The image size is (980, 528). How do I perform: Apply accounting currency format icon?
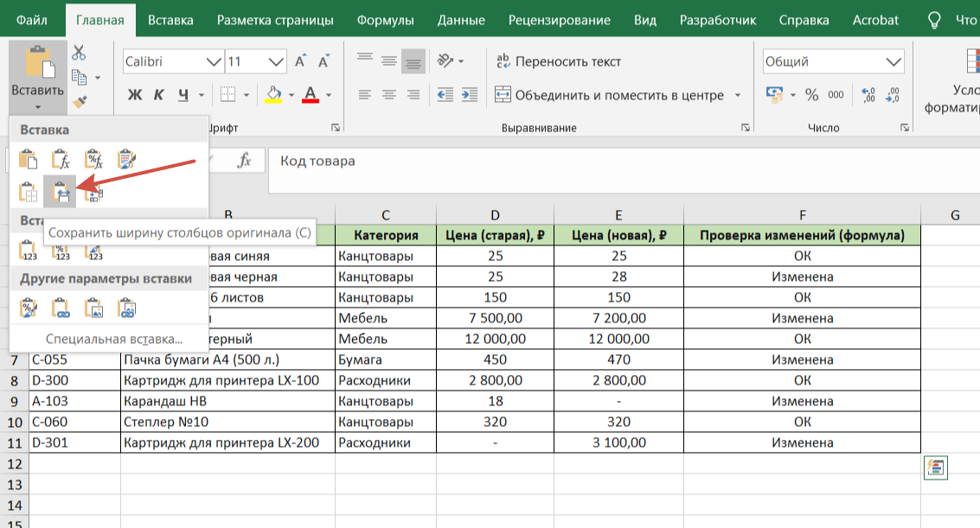[x=775, y=95]
